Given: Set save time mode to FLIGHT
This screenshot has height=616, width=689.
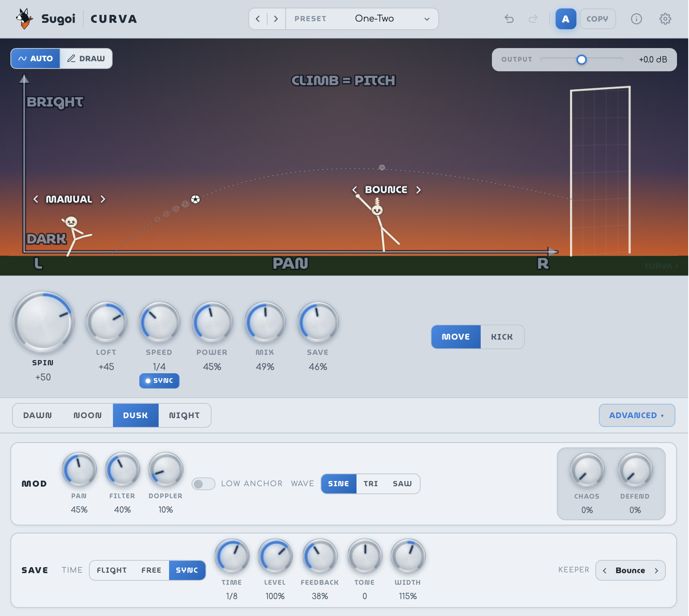Looking at the screenshot, I should (x=112, y=570).
